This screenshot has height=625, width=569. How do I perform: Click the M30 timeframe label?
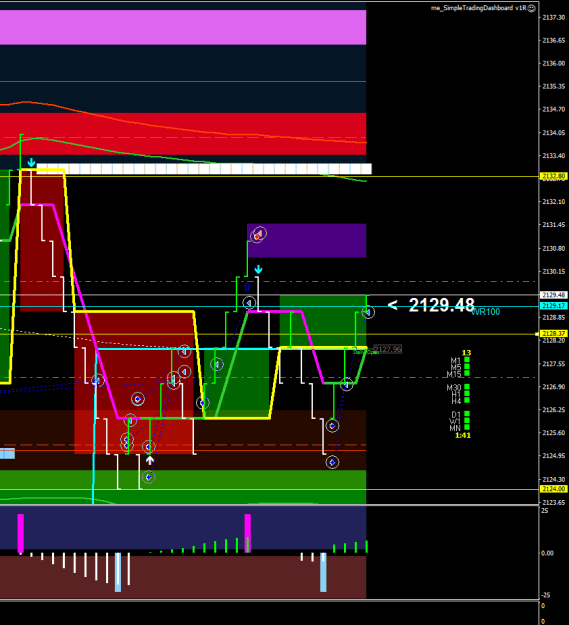pyautogui.click(x=454, y=387)
